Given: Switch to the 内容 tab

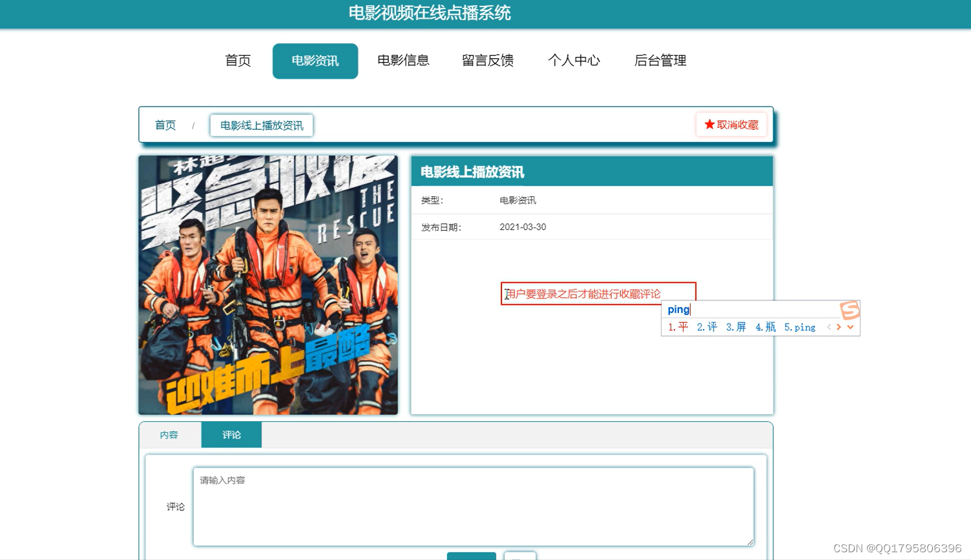Looking at the screenshot, I should [x=169, y=435].
